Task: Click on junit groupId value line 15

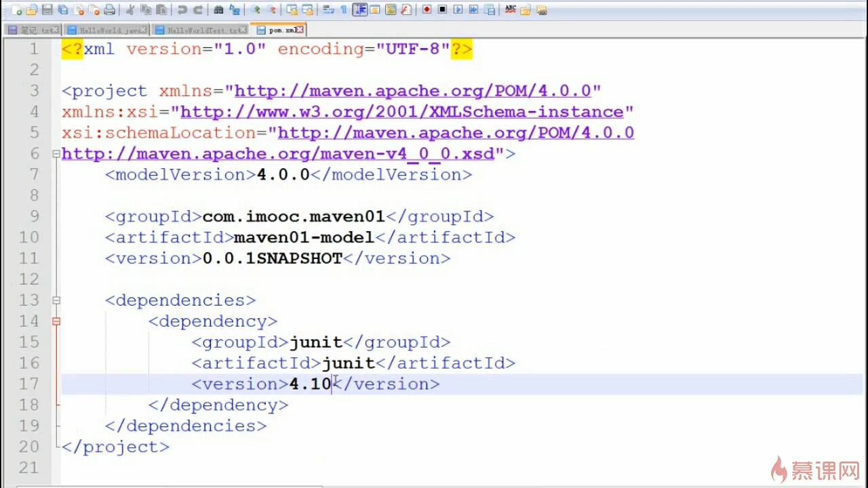Action: 316,342
